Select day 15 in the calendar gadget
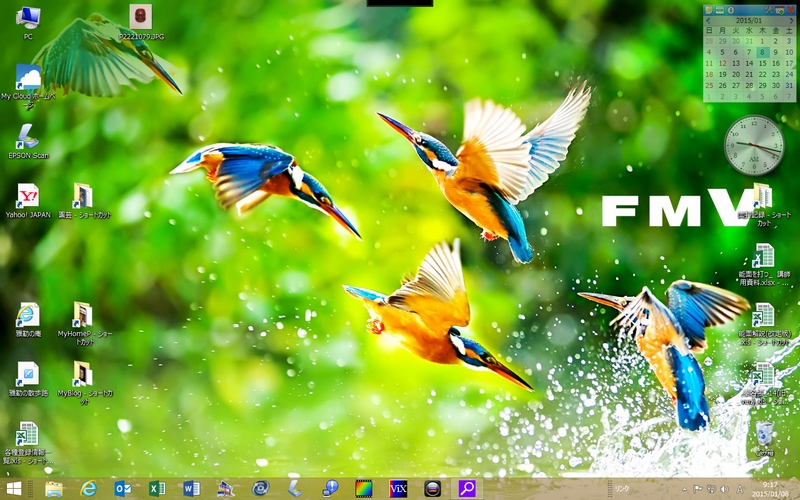The image size is (800, 500). [763, 63]
